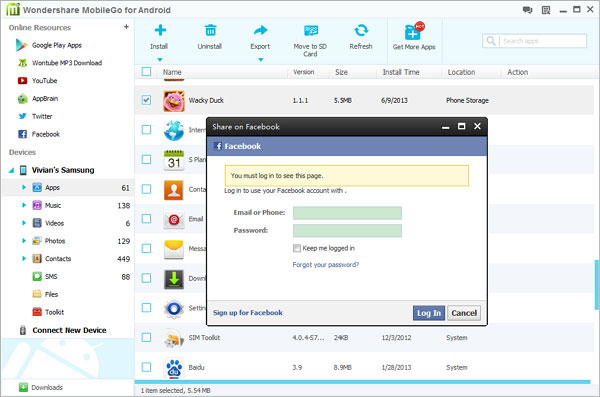600x397 pixels.
Task: Open Get More Apps
Action: coord(414,36)
